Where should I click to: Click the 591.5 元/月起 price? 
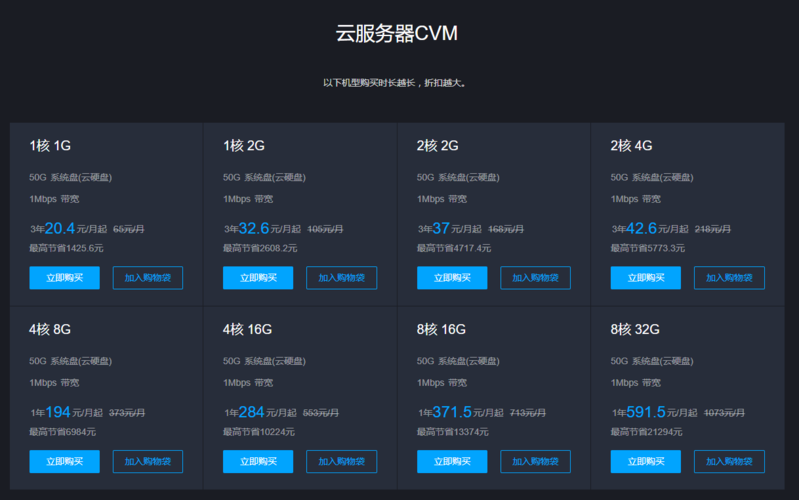click(661, 412)
